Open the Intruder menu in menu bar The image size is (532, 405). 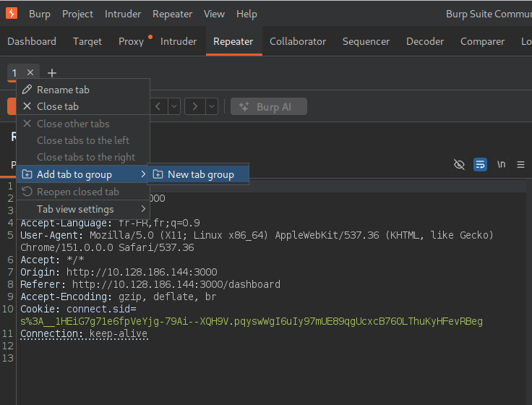(x=123, y=14)
